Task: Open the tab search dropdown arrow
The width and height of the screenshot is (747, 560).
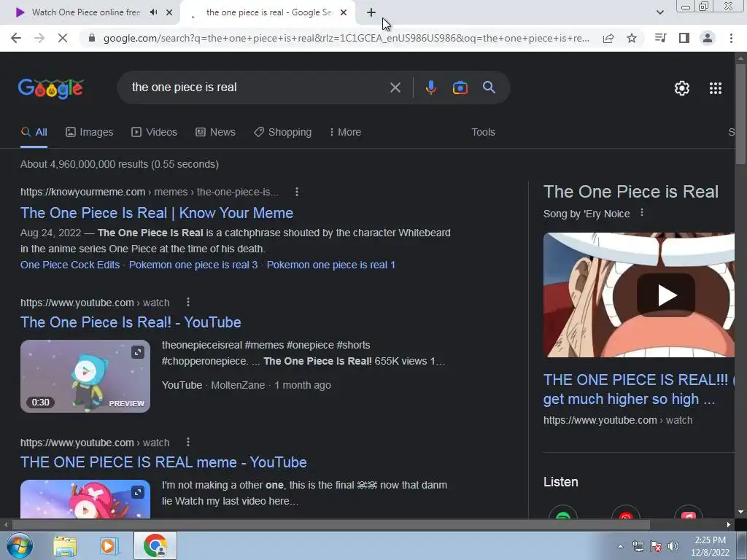Action: click(x=659, y=12)
